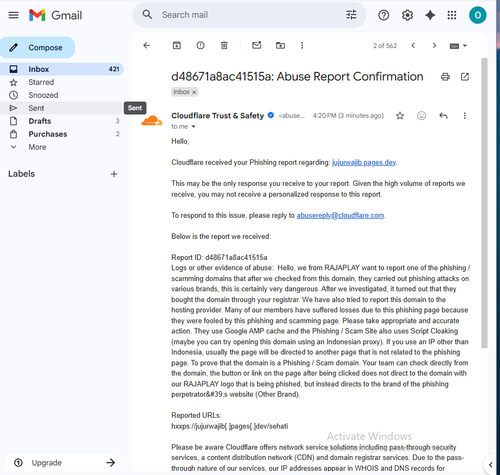Viewport: 500px width, 475px height.
Task: Mark email as unread
Action: point(256,45)
